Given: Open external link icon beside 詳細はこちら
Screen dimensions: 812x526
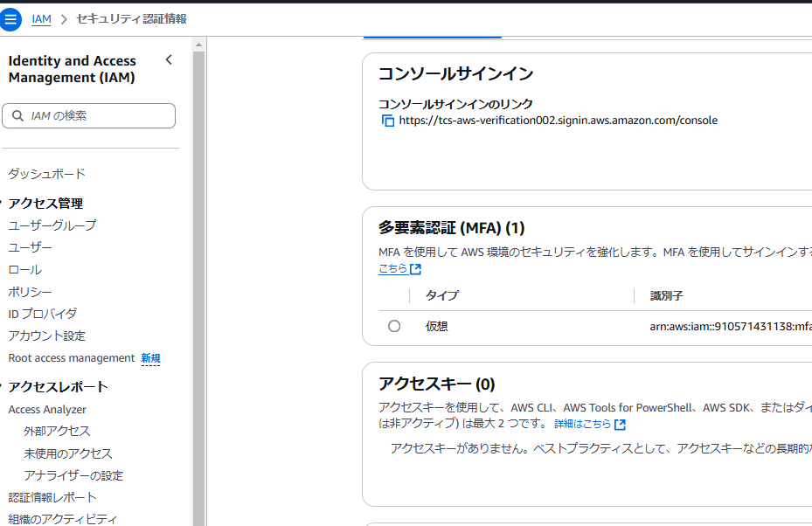Looking at the screenshot, I should 620,425.
